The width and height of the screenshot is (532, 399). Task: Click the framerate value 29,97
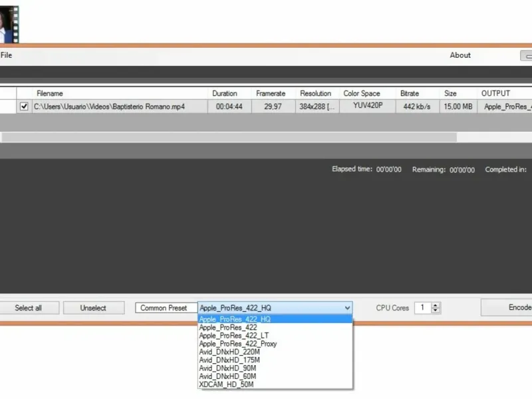point(273,106)
